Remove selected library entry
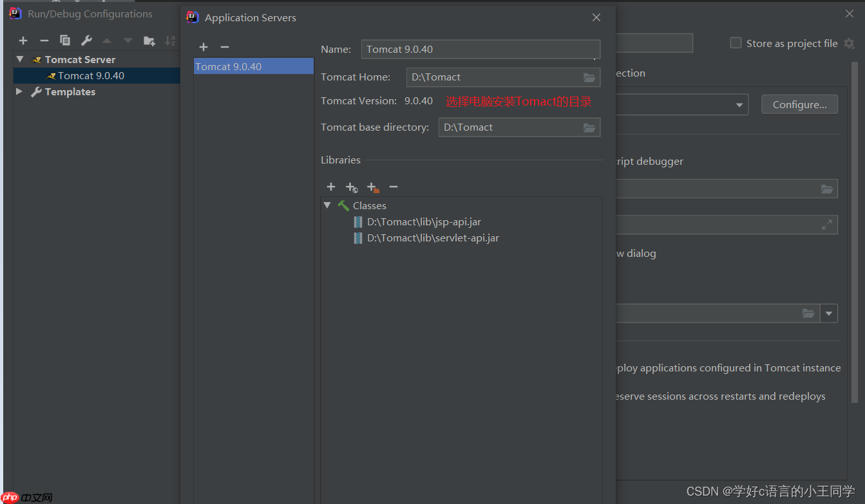Image resolution: width=865 pixels, height=504 pixels. (394, 187)
